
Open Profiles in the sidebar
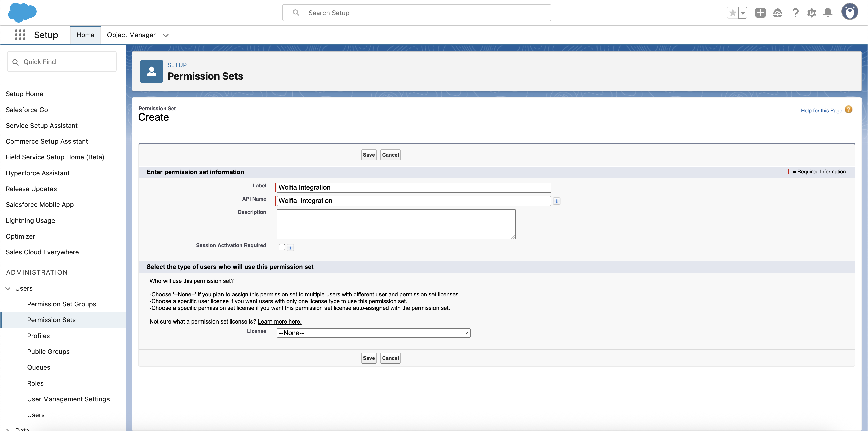(x=38, y=336)
